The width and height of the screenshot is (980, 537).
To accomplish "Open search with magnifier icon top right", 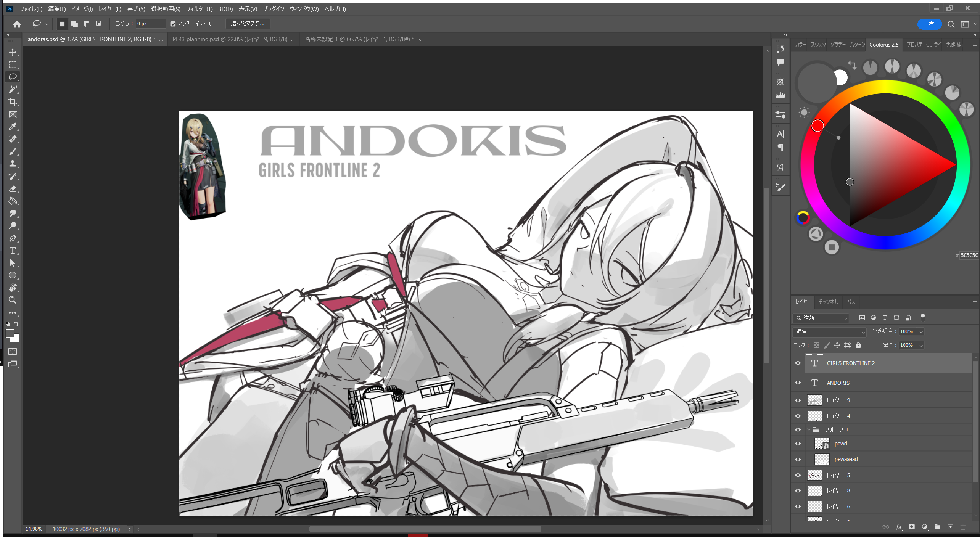I will point(951,24).
